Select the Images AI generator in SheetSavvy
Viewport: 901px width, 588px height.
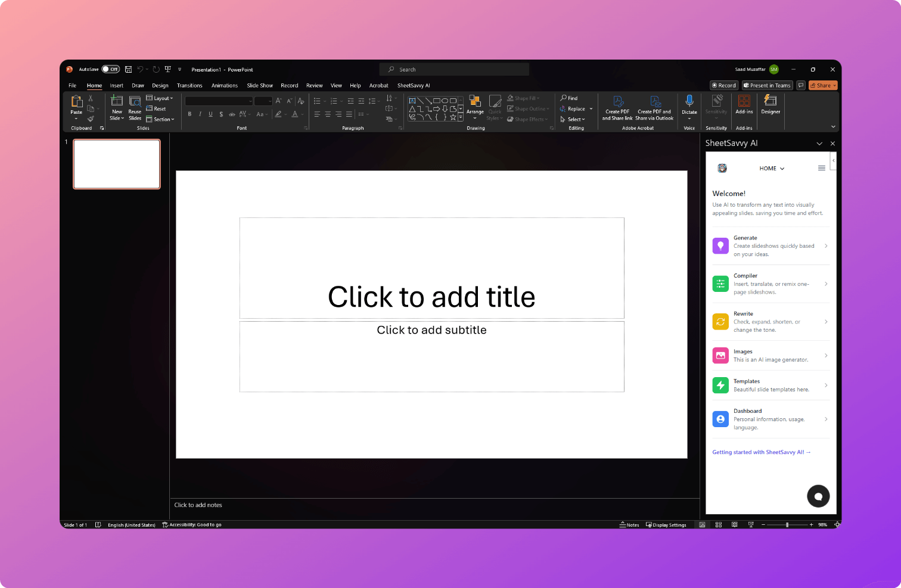770,355
